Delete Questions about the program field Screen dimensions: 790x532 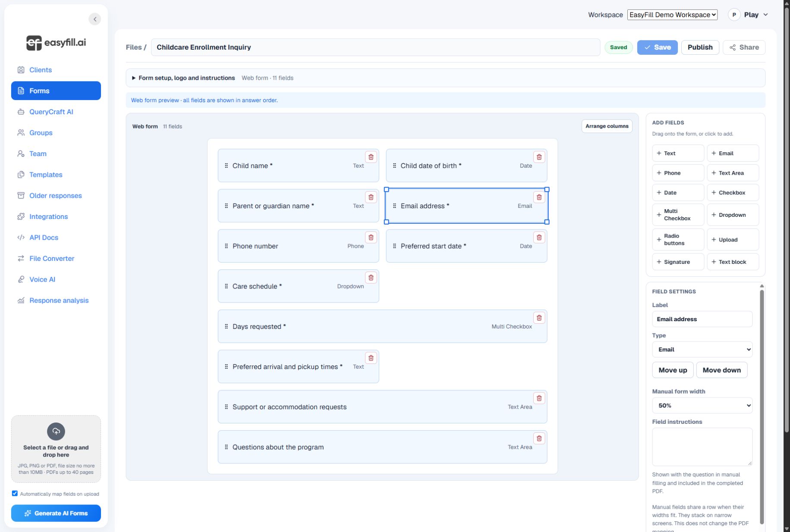[539, 438]
